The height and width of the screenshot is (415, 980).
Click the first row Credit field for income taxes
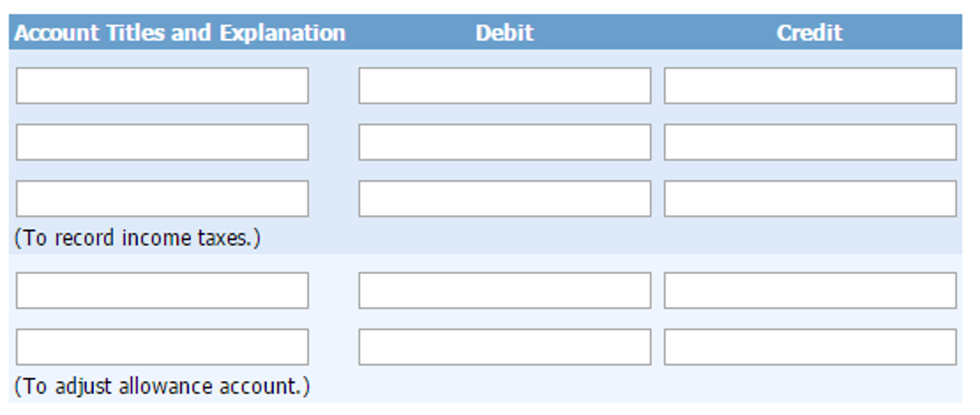[x=810, y=86]
